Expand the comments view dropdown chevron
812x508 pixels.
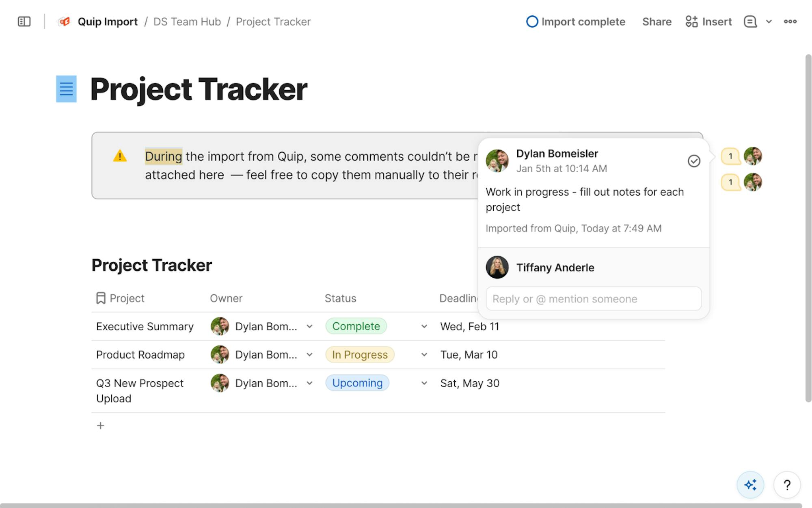(x=769, y=22)
